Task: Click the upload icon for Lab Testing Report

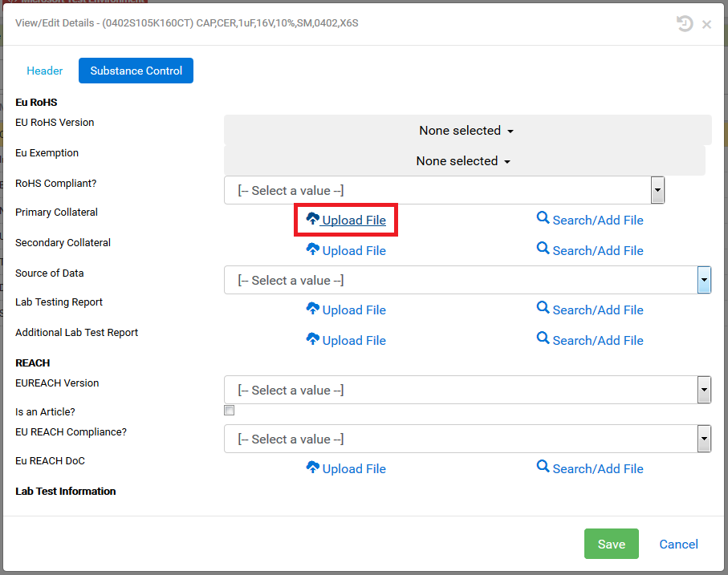Action: click(x=312, y=310)
